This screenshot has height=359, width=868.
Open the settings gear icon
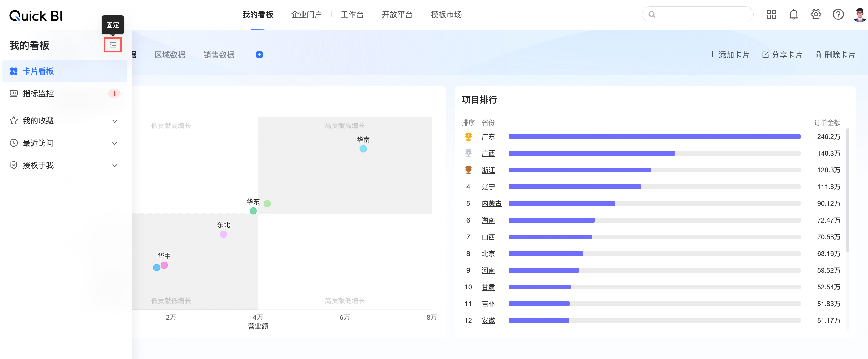[x=816, y=15]
